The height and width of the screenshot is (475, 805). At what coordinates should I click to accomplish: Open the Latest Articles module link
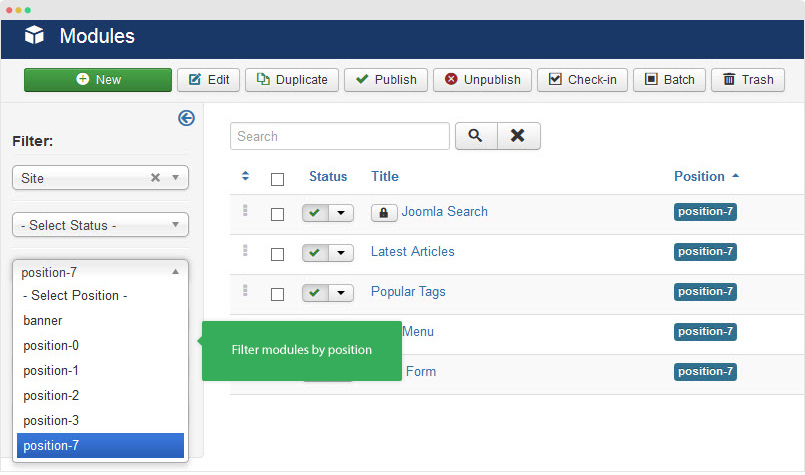tap(412, 252)
